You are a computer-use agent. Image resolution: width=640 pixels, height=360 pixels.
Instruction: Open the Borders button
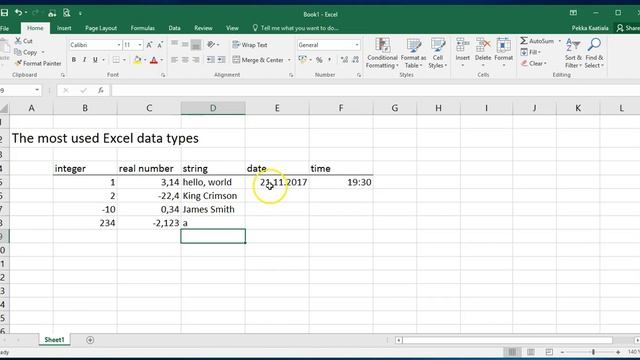tap(116, 60)
